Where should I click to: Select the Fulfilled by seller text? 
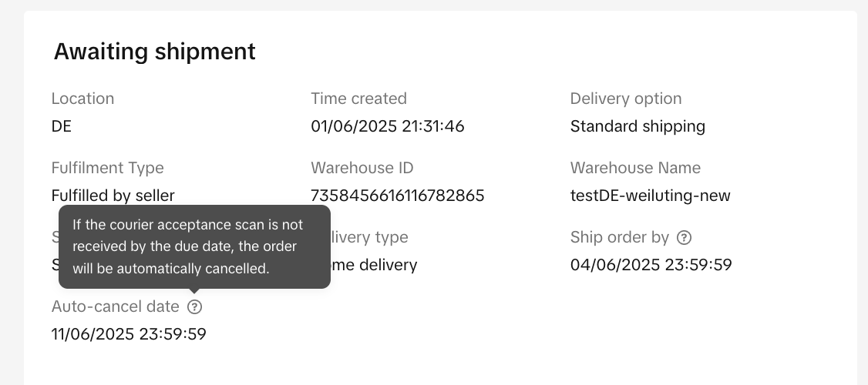pyautogui.click(x=113, y=196)
